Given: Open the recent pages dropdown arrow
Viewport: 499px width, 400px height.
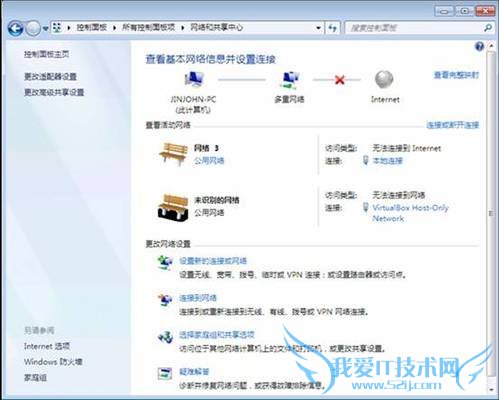Looking at the screenshot, I should point(45,29).
